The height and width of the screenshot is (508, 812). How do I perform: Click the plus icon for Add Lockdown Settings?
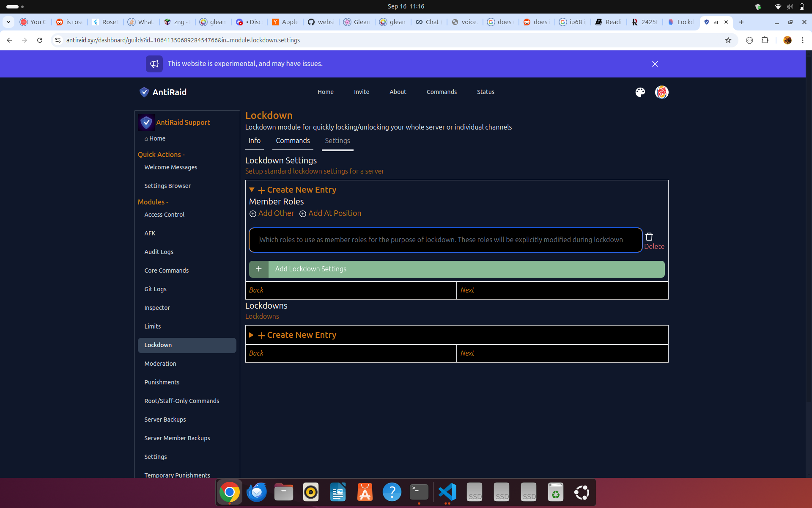point(259,269)
